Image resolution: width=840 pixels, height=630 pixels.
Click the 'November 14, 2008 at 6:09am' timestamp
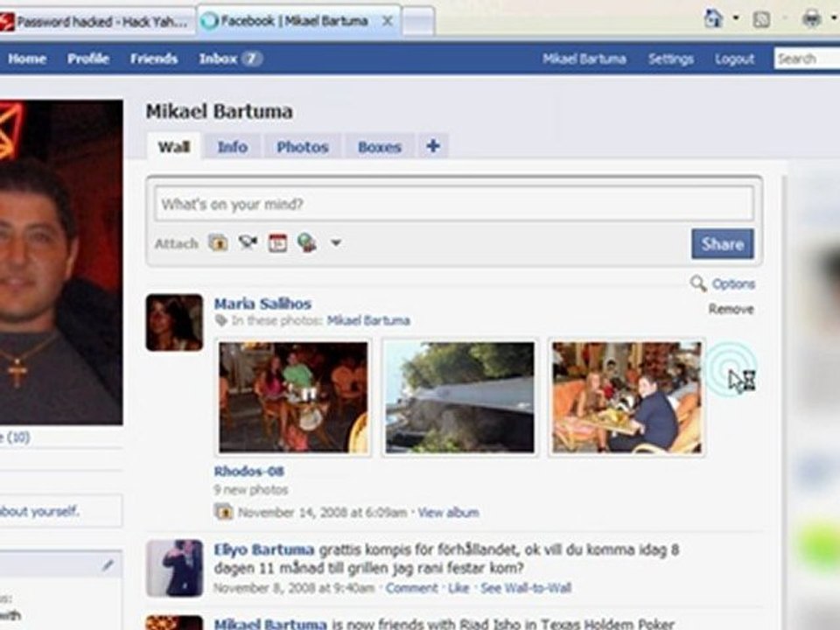coord(323,513)
